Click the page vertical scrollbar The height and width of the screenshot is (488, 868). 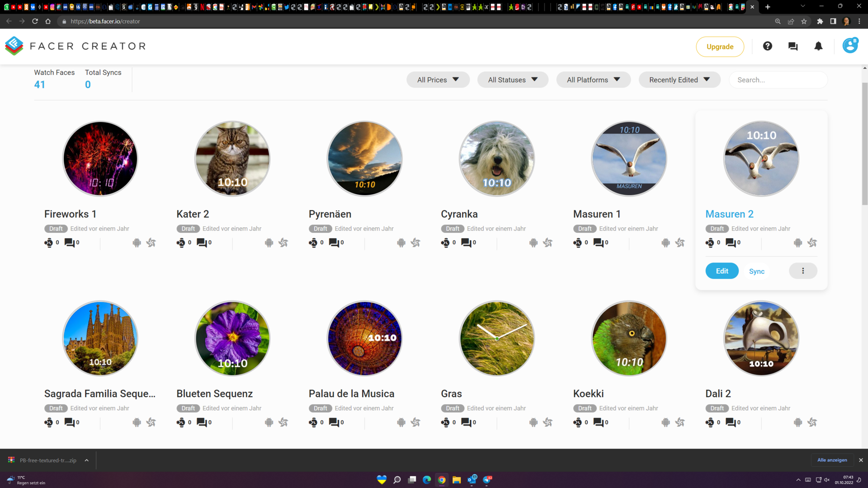[864, 145]
